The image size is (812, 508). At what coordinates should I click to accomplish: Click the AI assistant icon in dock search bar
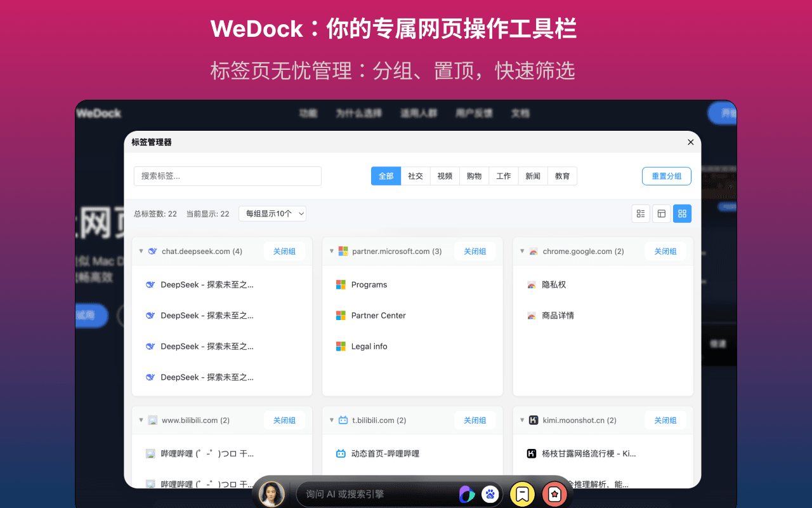[467, 493]
